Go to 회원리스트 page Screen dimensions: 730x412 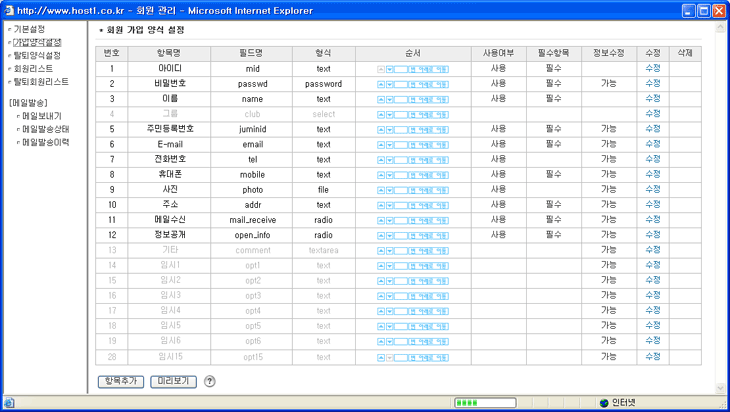click(x=34, y=69)
